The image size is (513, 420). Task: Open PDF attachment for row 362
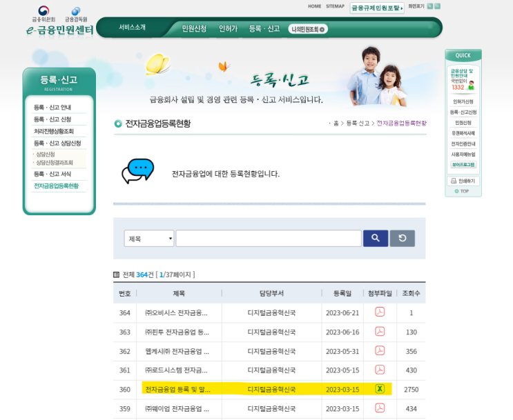coord(380,350)
